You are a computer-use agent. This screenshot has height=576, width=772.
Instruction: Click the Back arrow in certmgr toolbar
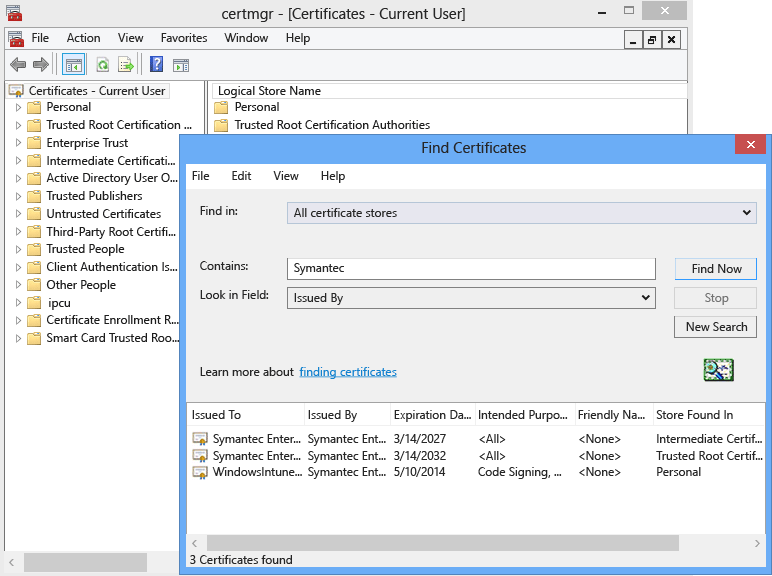point(18,64)
